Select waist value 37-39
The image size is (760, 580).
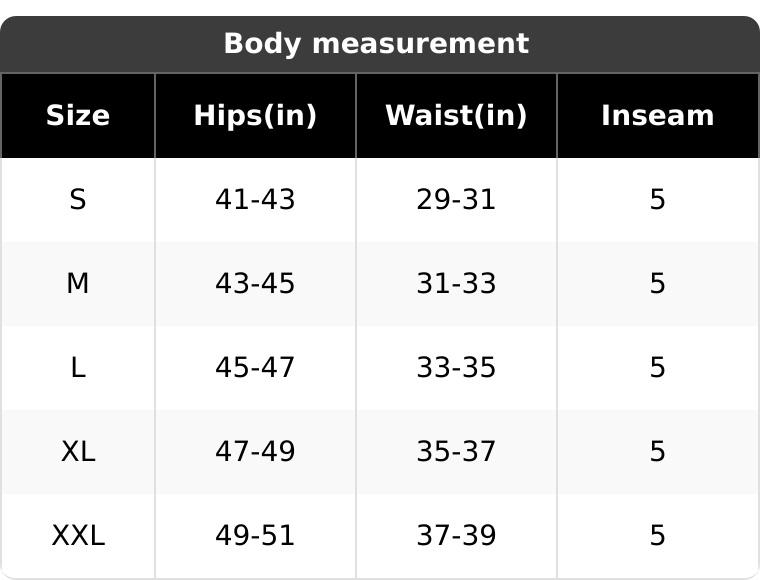(x=456, y=536)
